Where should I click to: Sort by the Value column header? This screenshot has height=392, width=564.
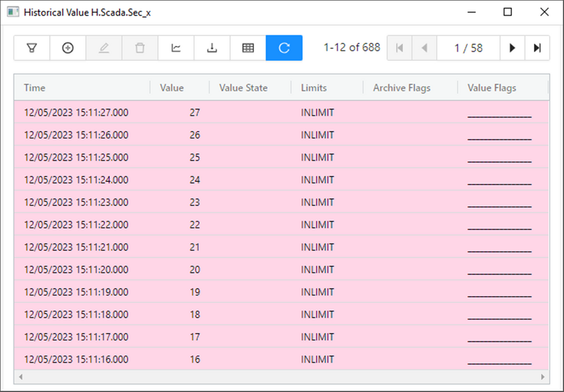171,88
